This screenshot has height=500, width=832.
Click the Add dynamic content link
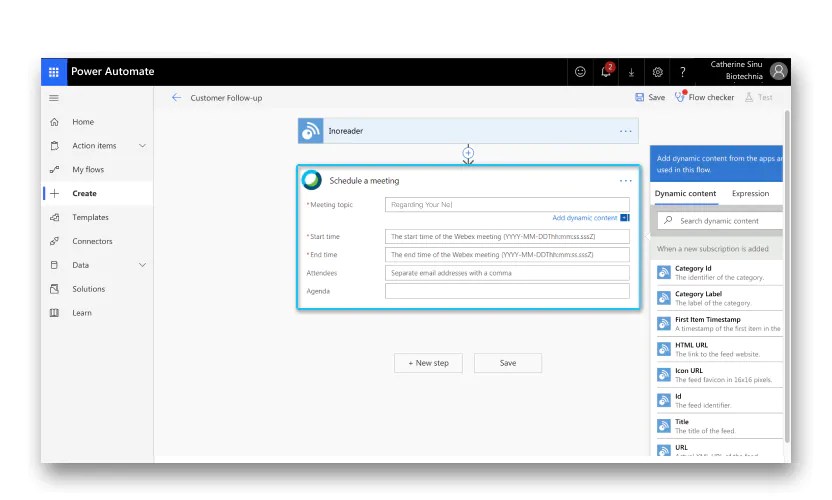pyautogui.click(x=584, y=218)
